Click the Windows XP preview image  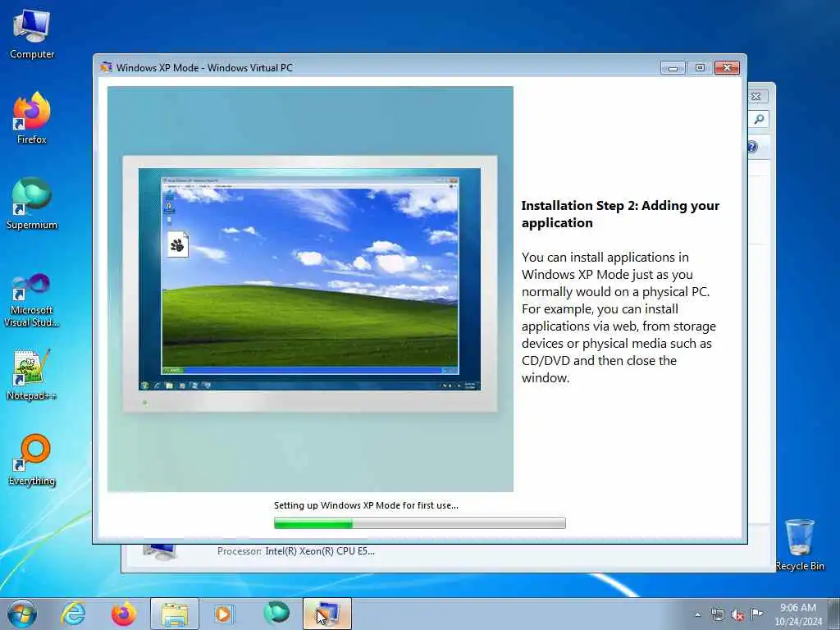coord(310,290)
